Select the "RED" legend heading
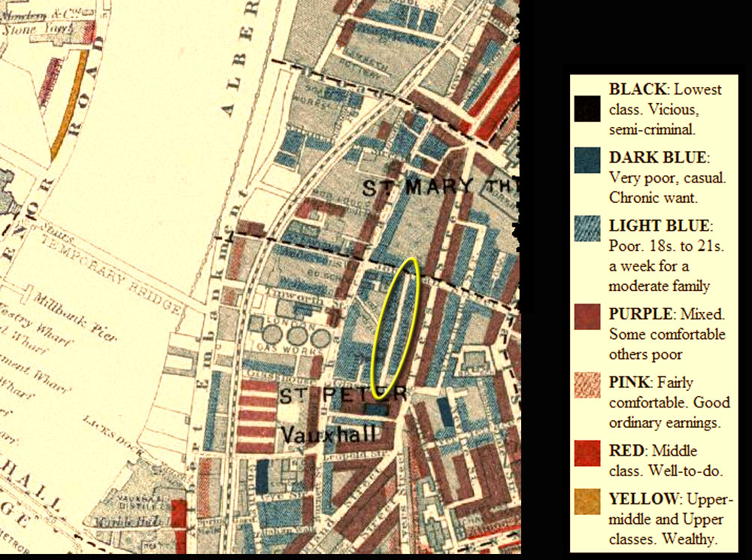 [626, 450]
